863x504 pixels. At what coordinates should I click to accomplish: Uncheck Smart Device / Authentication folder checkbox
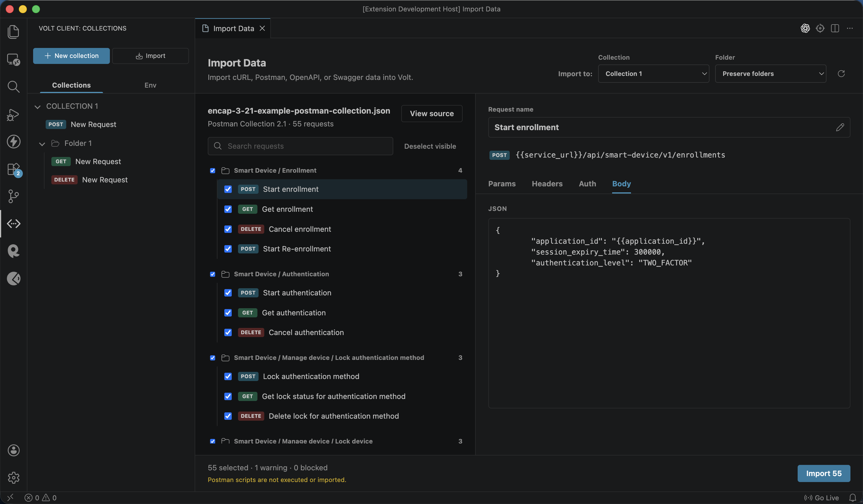coord(212,274)
